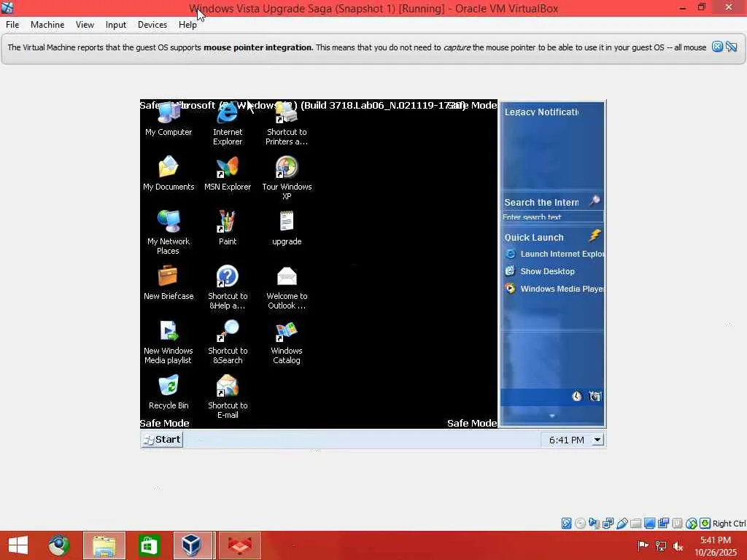This screenshot has height=560, width=747.
Task: Expand the dropdown beside 6:41 PM clock
Action: 597,440
